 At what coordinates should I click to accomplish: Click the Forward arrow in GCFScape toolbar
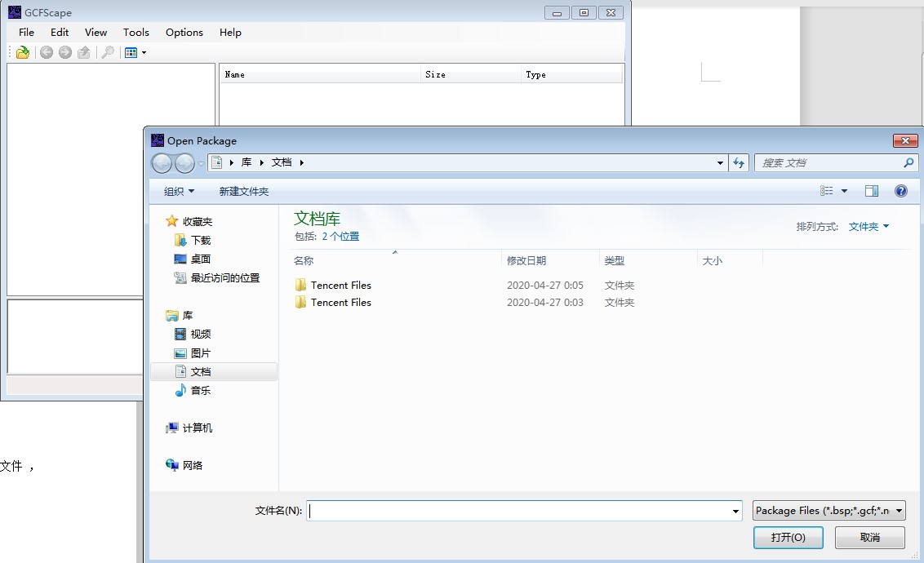point(64,52)
